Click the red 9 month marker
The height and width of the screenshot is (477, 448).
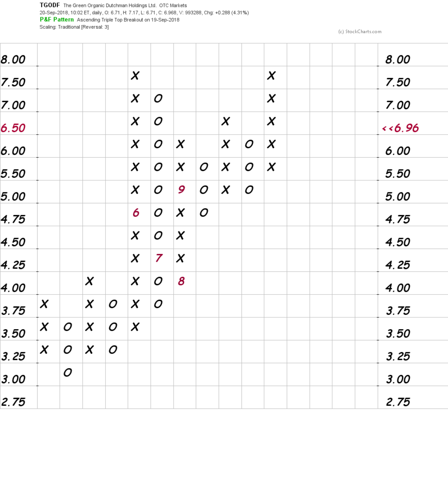coord(181,190)
